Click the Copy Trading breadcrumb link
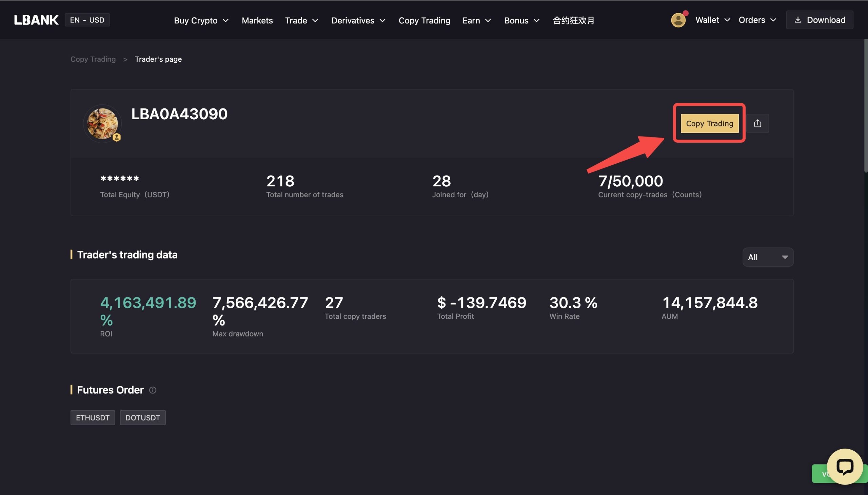 pyautogui.click(x=93, y=59)
